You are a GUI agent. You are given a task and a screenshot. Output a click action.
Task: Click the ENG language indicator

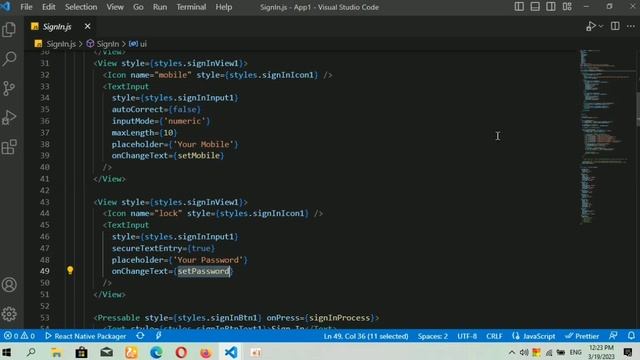576,352
